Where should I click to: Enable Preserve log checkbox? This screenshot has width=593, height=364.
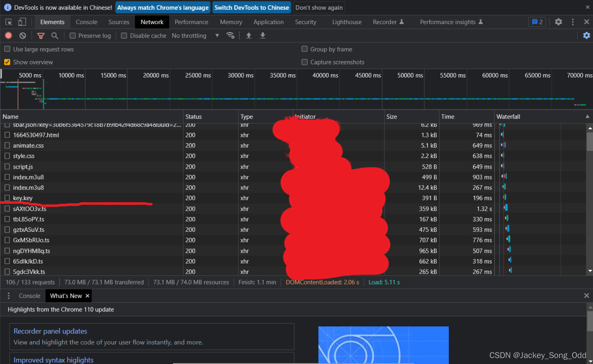click(73, 36)
